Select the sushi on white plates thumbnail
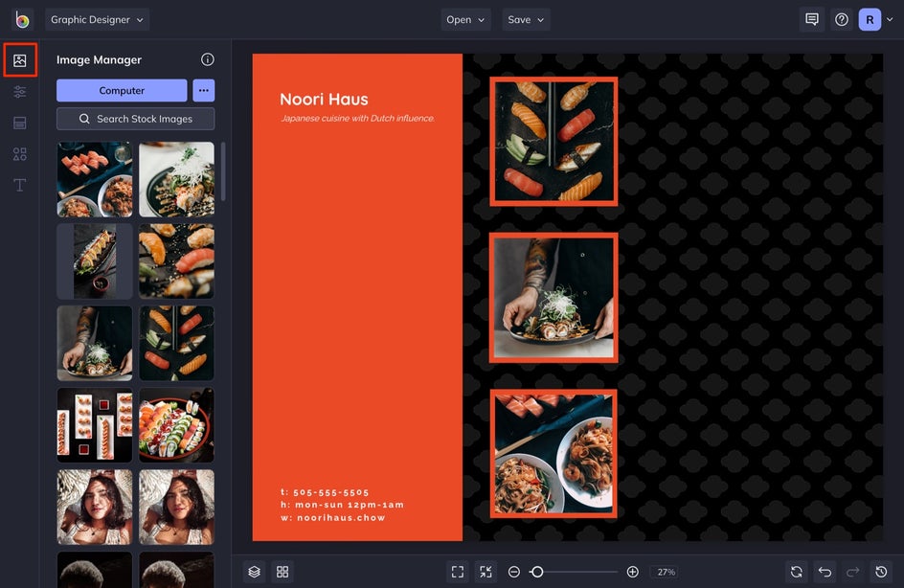 [95, 425]
